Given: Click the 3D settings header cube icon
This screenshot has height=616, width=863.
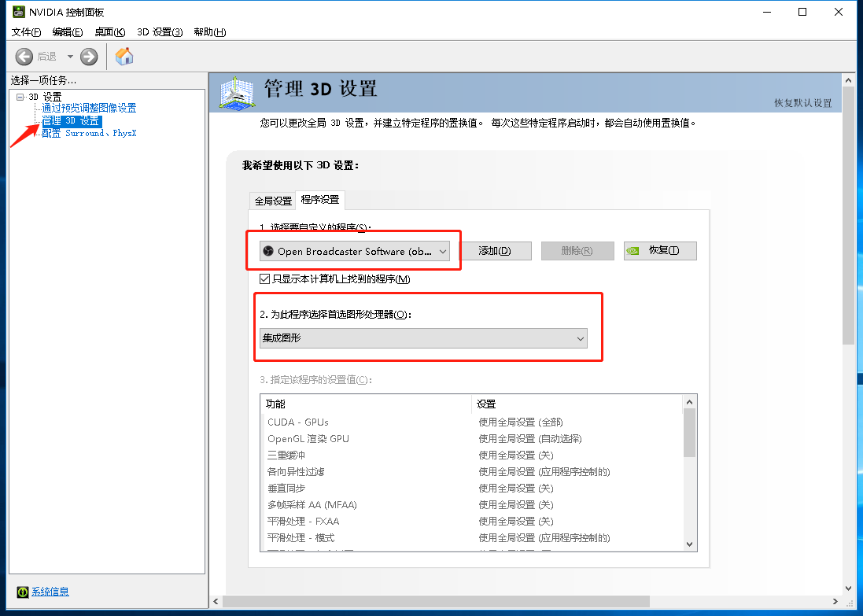Looking at the screenshot, I should 237,92.
